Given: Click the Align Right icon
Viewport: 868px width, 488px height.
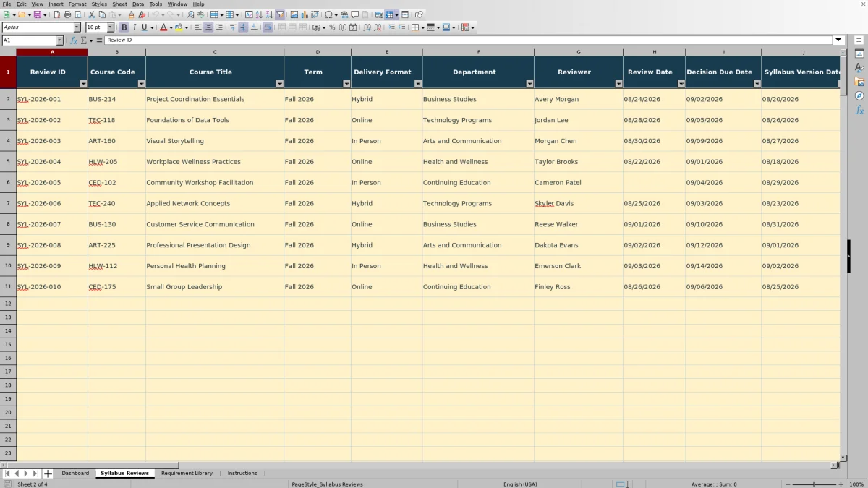Looking at the screenshot, I should coord(219,27).
